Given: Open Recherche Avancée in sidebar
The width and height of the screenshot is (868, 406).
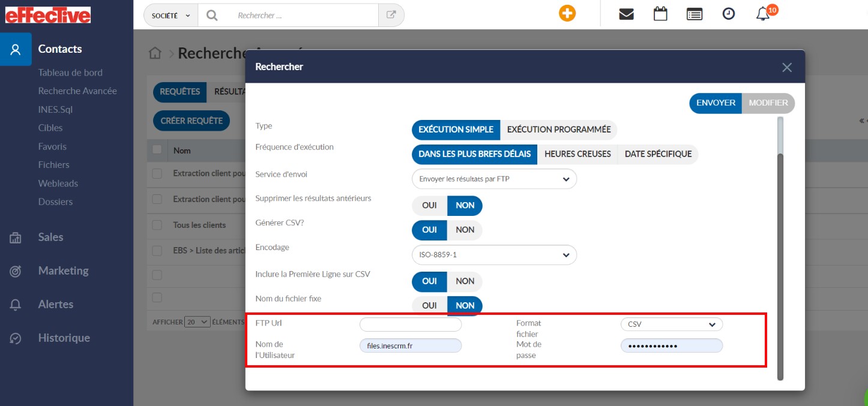Looking at the screenshot, I should (77, 91).
